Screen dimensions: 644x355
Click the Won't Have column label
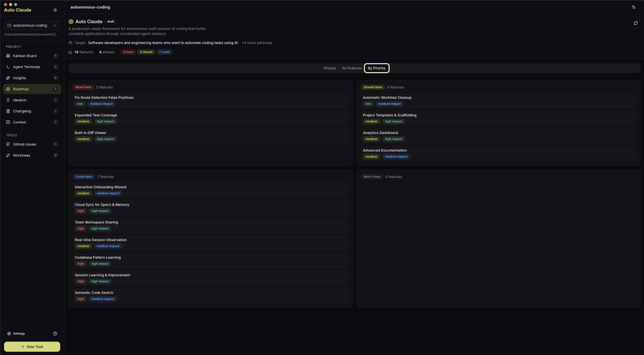pos(371,177)
